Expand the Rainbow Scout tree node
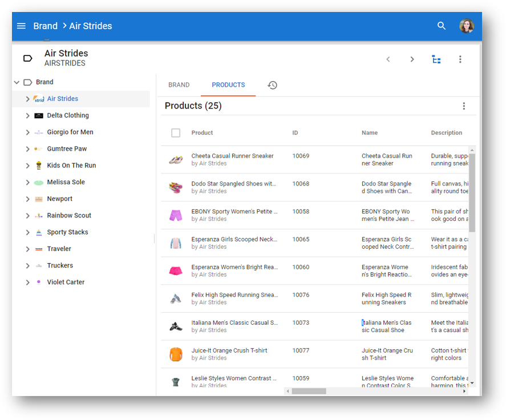 (x=28, y=216)
